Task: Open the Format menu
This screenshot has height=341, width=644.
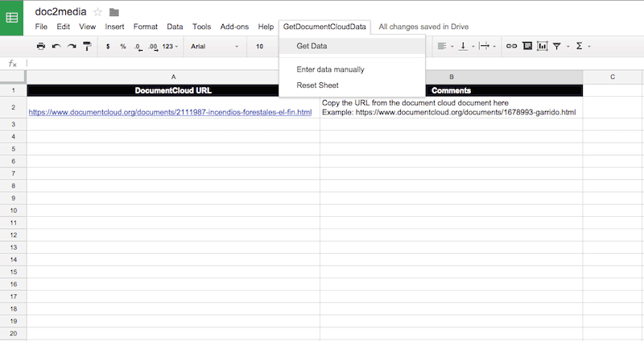Action: tap(146, 27)
